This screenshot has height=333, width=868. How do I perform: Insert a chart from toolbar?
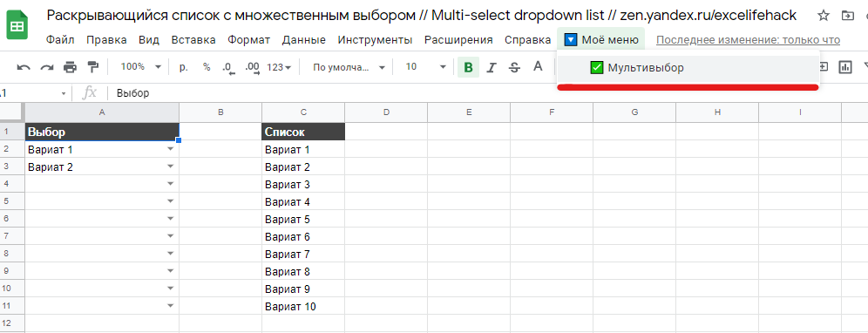(845, 67)
